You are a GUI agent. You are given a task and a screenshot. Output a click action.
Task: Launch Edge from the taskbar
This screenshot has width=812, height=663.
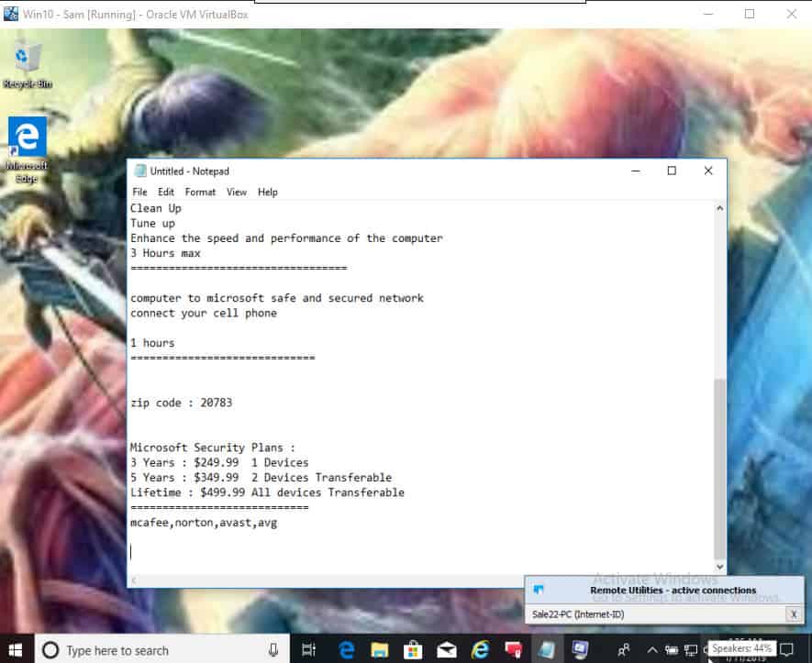(x=346, y=650)
